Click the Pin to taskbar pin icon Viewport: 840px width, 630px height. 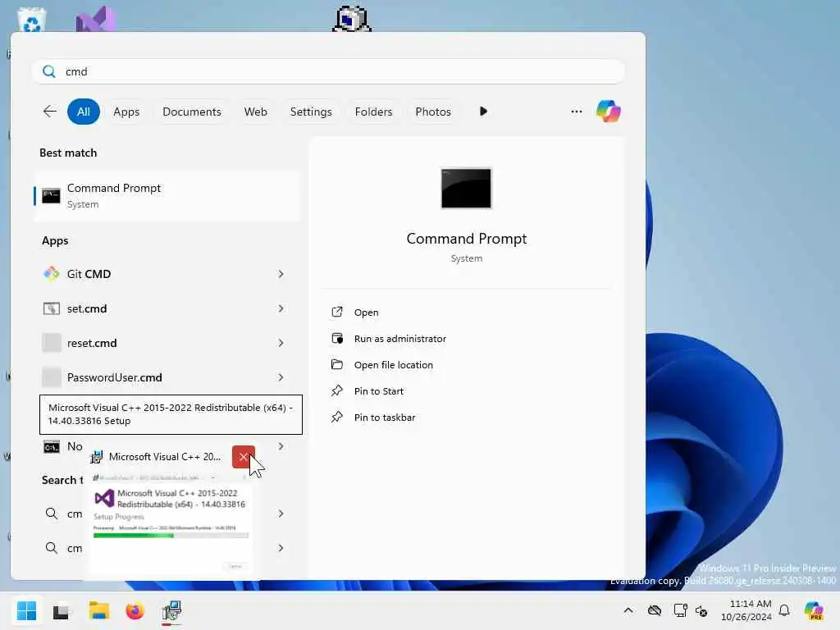pyautogui.click(x=337, y=417)
